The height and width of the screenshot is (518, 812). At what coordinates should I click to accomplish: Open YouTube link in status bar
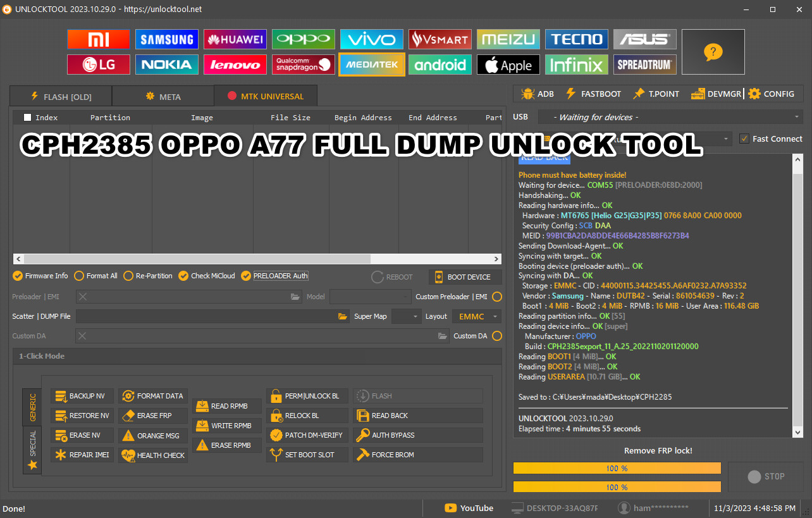469,508
